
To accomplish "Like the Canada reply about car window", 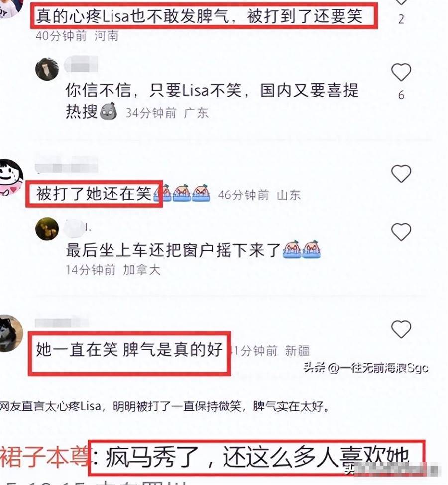I will [x=401, y=232].
